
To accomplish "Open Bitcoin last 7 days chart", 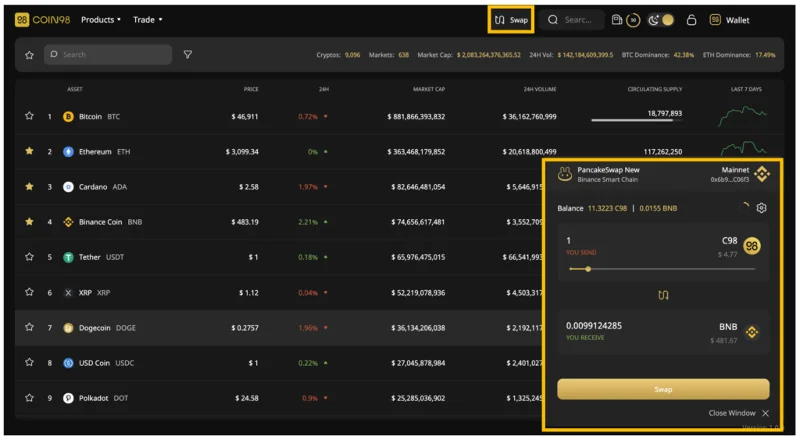I will 743,116.
